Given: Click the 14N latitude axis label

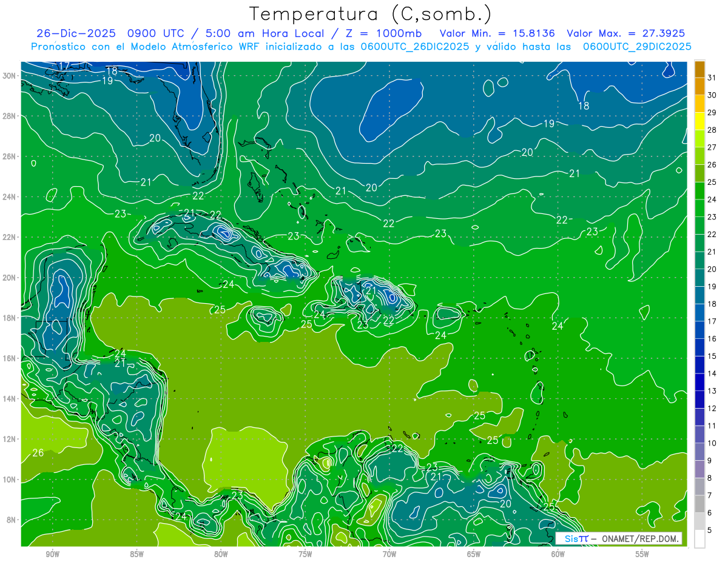Looking at the screenshot, I should pos(10,399).
